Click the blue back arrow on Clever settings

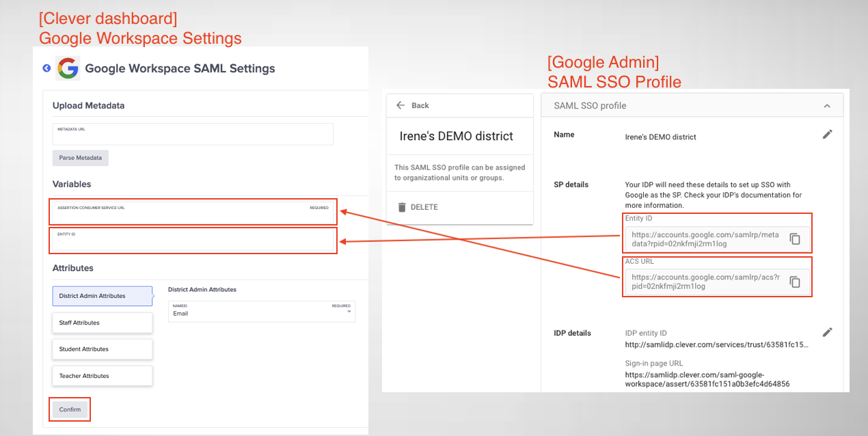click(x=46, y=68)
